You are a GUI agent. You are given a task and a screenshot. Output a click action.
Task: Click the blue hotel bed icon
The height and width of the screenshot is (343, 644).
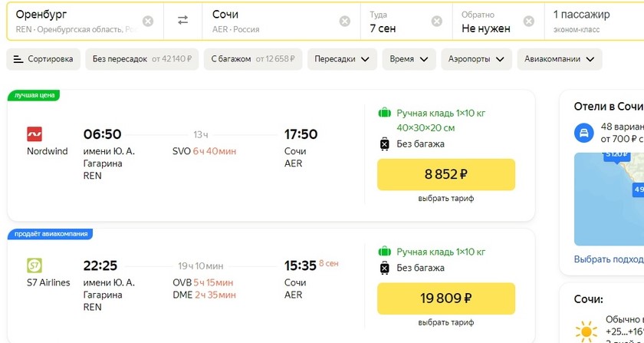click(x=584, y=133)
